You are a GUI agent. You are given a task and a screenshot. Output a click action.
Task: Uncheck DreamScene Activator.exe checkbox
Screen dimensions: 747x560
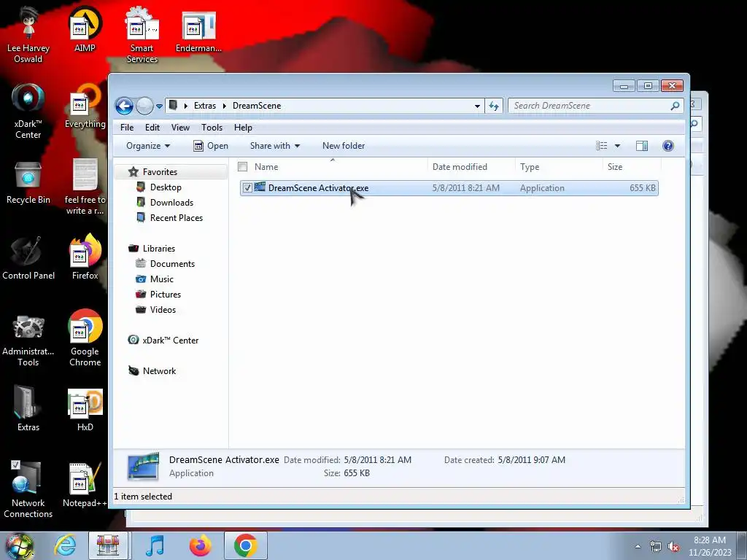(247, 188)
